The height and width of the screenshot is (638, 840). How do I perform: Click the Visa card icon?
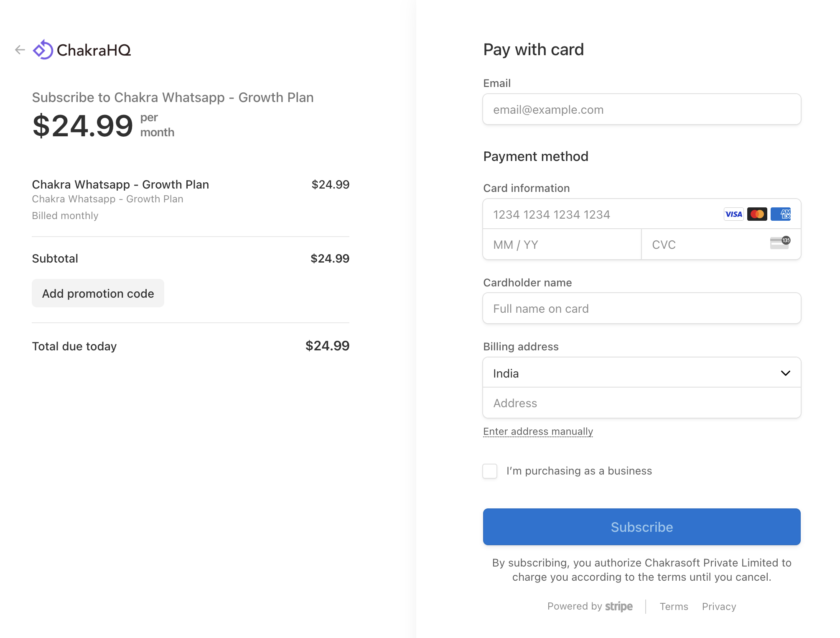[733, 214]
